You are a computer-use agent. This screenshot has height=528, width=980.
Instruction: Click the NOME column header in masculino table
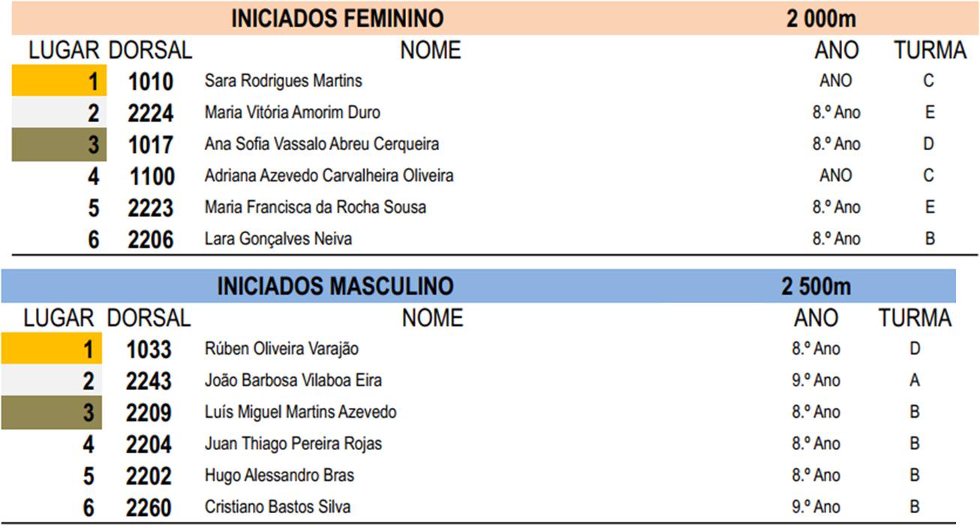pos(432,319)
